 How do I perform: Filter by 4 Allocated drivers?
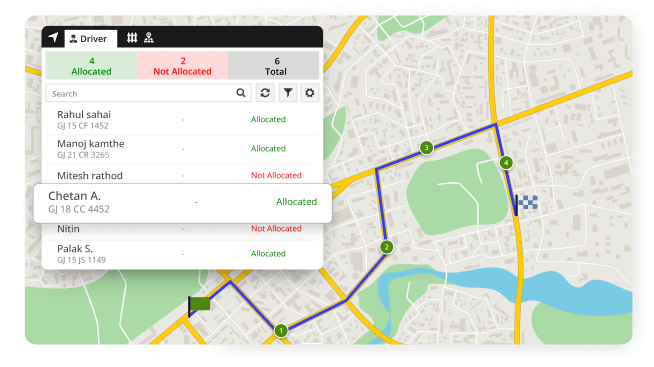[91, 66]
